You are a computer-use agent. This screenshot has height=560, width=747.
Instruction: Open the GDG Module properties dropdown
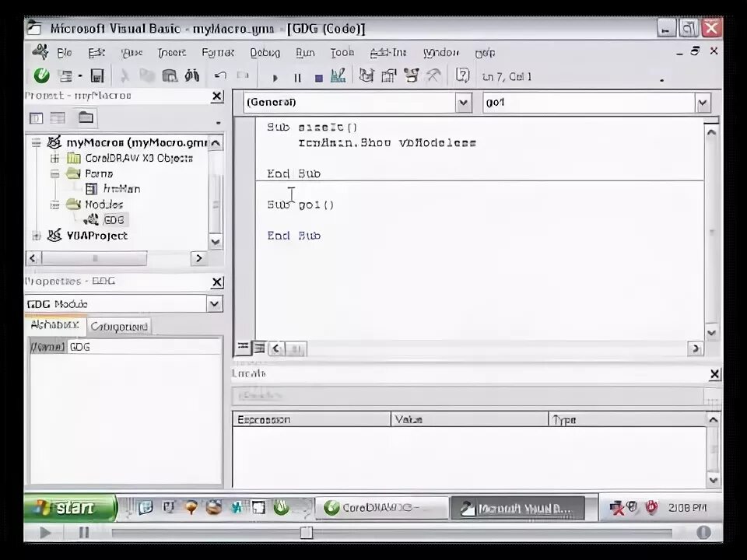pos(215,304)
